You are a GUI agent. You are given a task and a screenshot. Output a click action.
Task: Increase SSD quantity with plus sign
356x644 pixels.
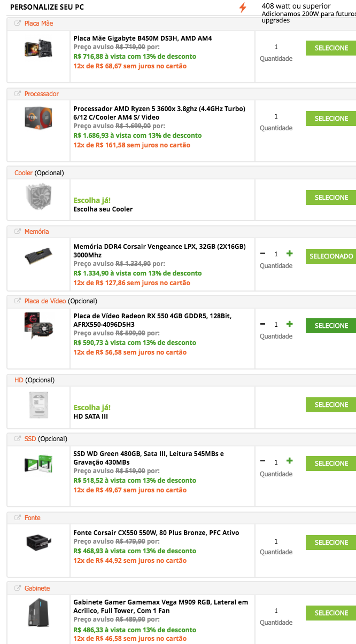[x=290, y=461]
